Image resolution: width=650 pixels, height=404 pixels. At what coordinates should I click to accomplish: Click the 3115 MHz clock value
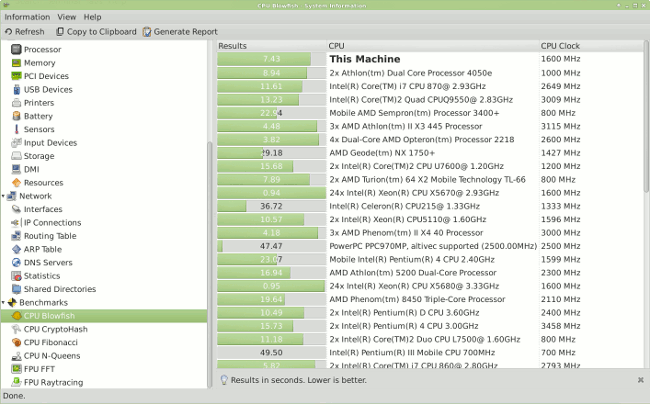click(560, 126)
